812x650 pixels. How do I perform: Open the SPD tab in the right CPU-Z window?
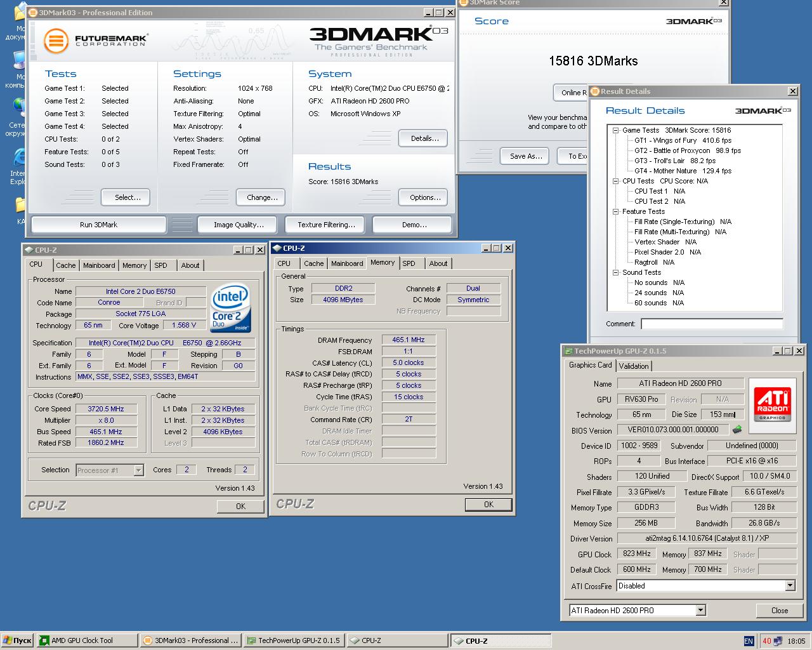coord(409,263)
